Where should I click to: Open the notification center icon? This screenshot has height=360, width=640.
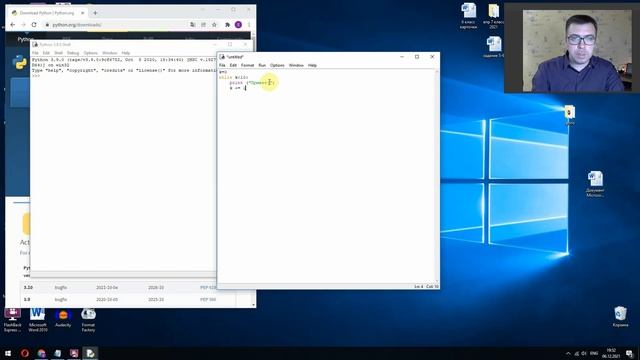point(630,353)
